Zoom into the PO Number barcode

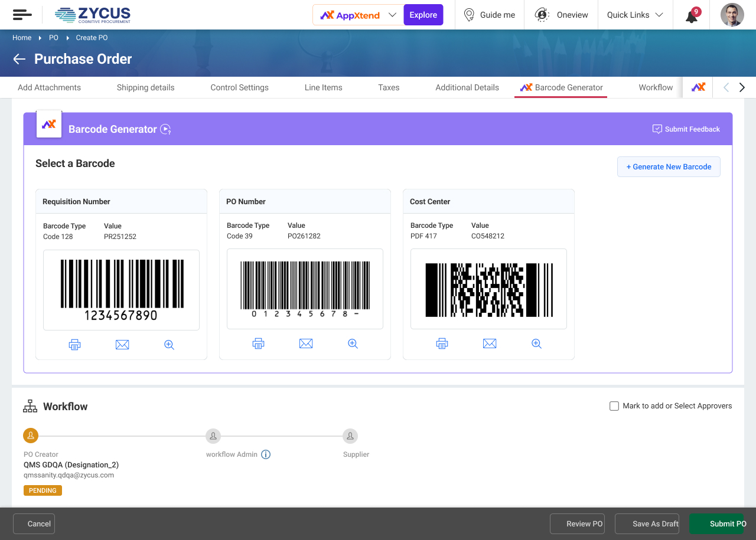point(353,343)
